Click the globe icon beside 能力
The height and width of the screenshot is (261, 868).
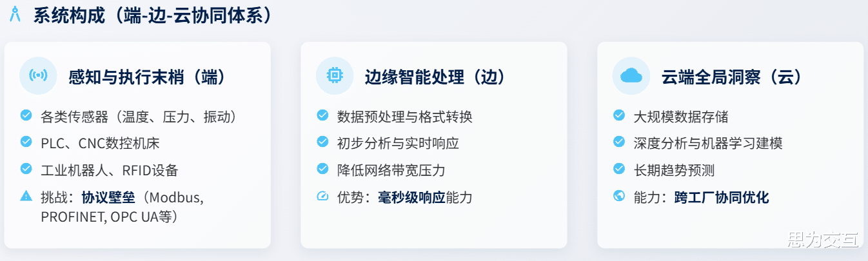pyautogui.click(x=619, y=196)
